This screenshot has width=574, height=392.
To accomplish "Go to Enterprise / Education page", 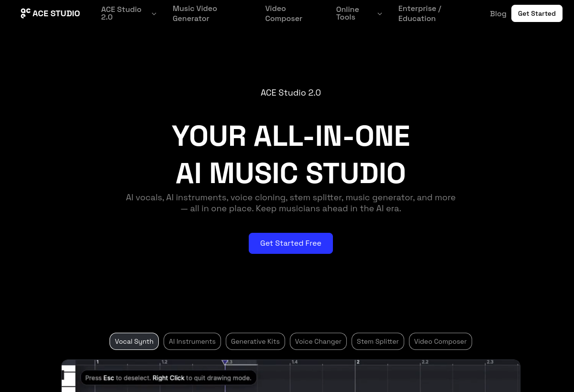I will pyautogui.click(x=420, y=13).
